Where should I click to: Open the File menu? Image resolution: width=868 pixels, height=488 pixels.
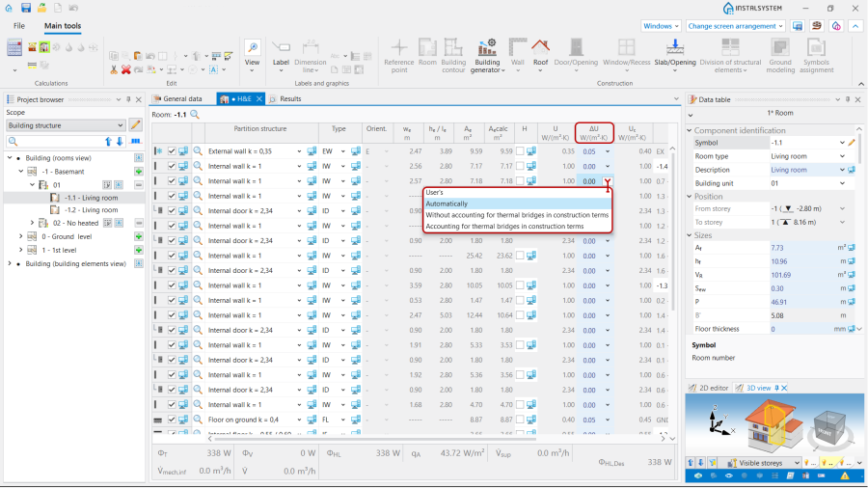pos(19,26)
